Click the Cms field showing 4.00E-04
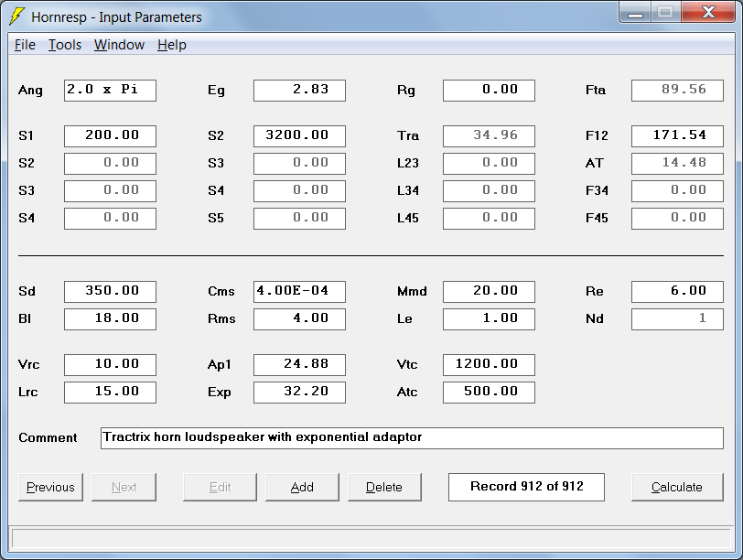This screenshot has width=743, height=560. (x=299, y=292)
